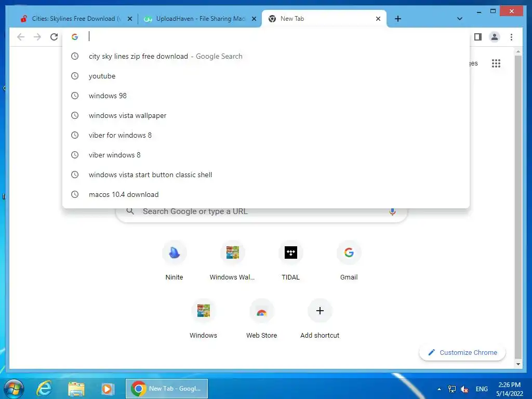
Task: Close the New Tab tab
Action: coord(378,19)
